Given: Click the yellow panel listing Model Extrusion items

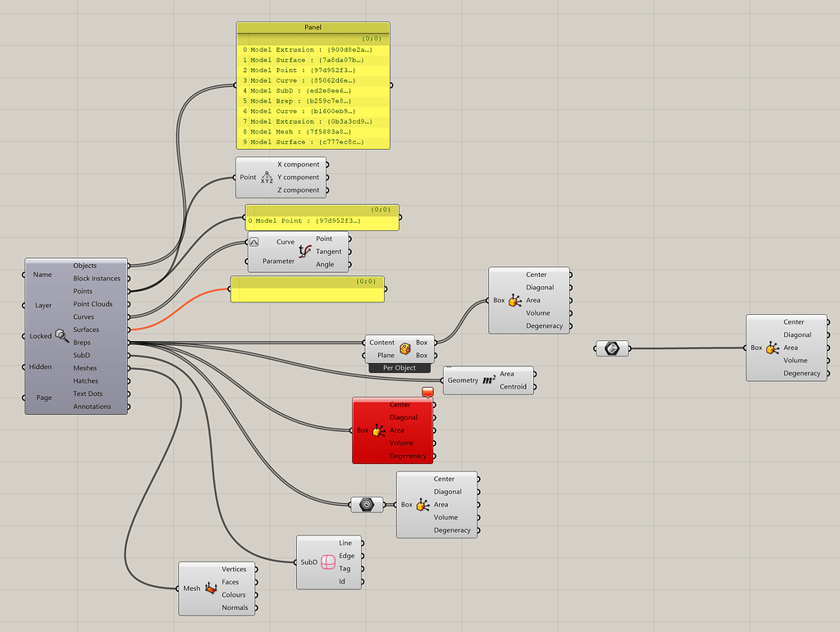Looking at the screenshot, I should click(313, 86).
